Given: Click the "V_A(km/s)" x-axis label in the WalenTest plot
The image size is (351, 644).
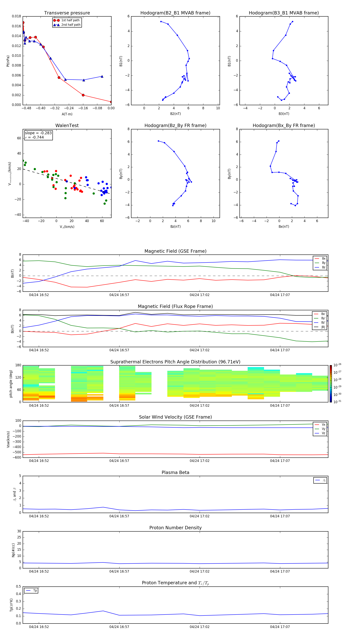Looking at the screenshot, I should (x=67, y=227).
